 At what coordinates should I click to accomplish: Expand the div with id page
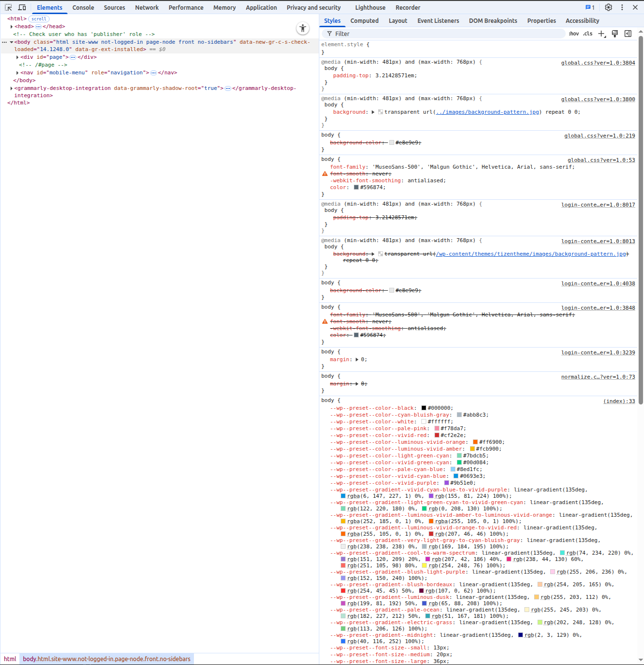pyautogui.click(x=17, y=57)
